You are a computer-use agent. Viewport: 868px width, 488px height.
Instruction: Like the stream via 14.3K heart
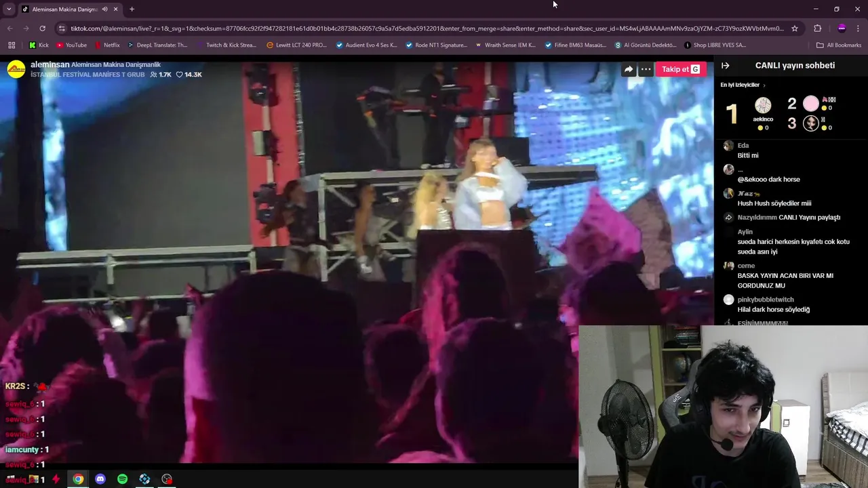tap(189, 75)
